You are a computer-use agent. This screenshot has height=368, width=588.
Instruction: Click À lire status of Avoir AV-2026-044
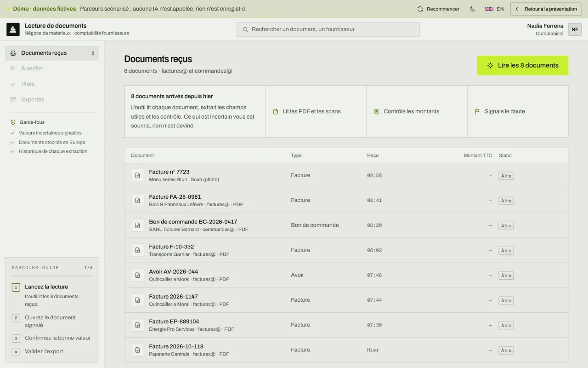point(506,276)
